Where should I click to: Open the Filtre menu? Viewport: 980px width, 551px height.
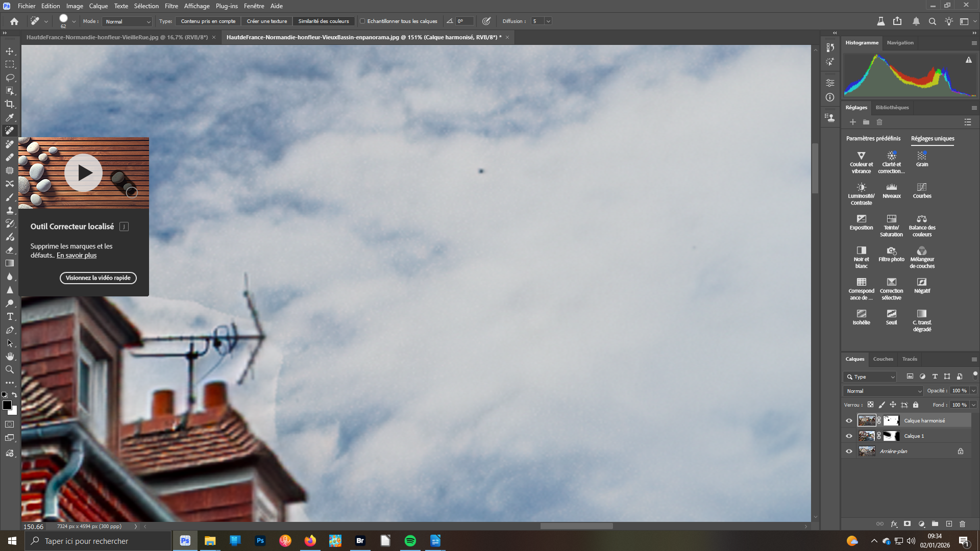pos(171,6)
